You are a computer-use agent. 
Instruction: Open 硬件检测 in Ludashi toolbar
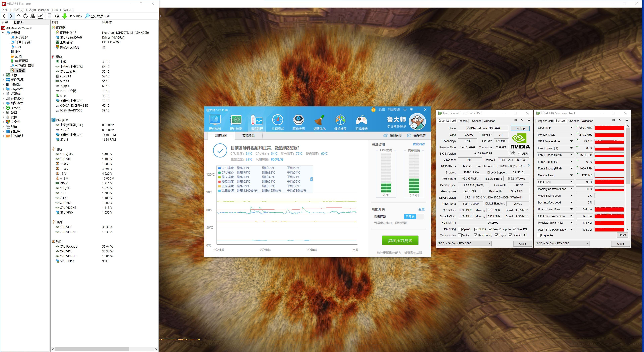pos(236,122)
